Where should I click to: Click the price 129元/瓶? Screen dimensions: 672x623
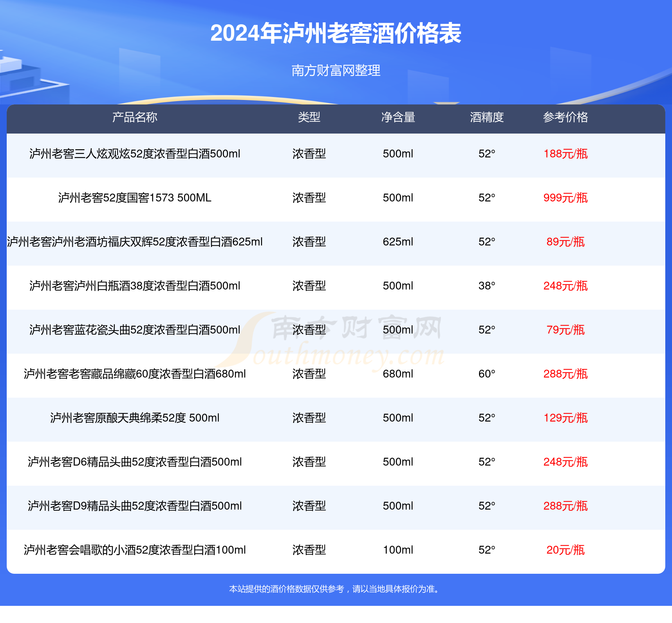(x=566, y=418)
